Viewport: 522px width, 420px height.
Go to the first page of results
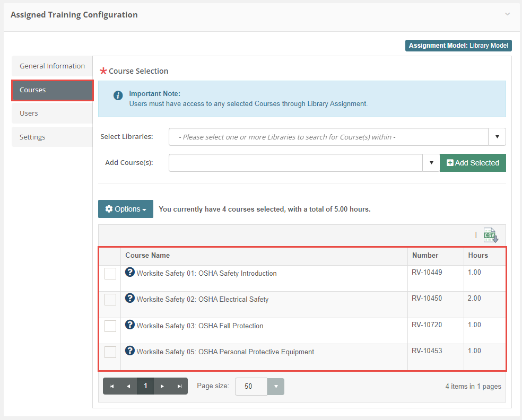(x=111, y=386)
